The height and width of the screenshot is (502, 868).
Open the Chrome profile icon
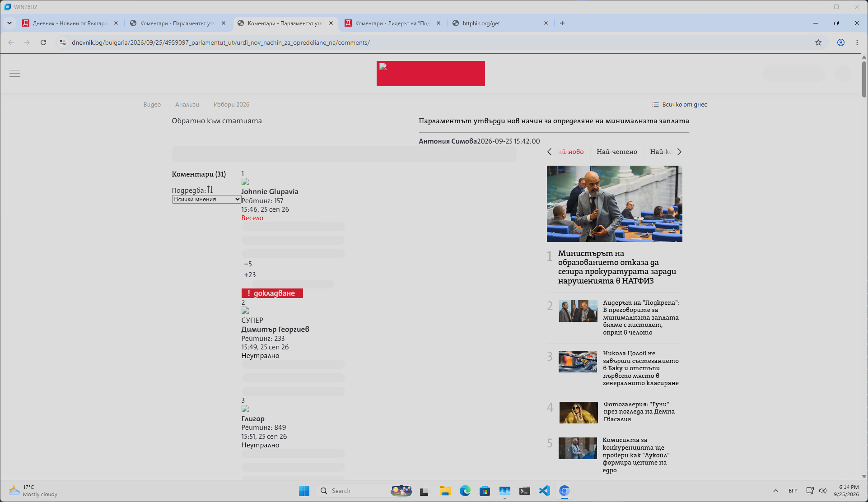click(841, 42)
